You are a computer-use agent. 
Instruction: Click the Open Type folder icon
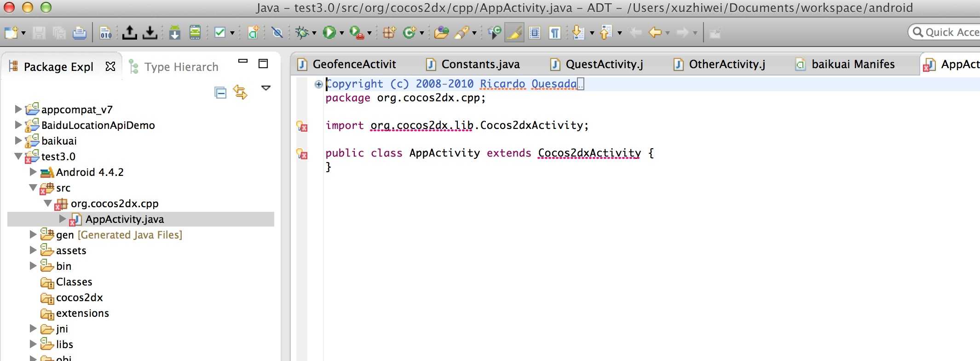coord(441,33)
